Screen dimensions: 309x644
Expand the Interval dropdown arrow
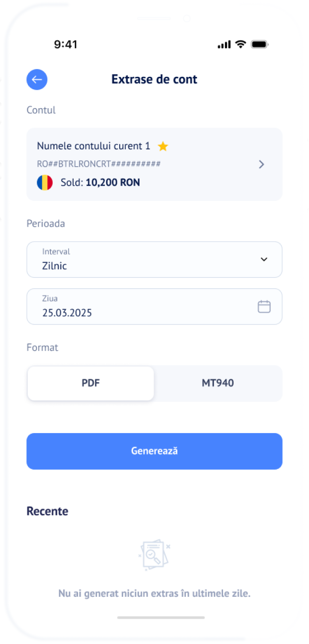click(264, 259)
